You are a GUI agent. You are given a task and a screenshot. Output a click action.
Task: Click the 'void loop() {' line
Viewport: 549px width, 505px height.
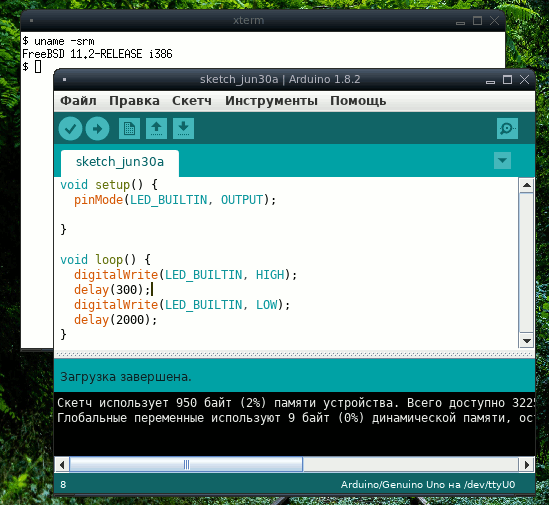[105, 260]
